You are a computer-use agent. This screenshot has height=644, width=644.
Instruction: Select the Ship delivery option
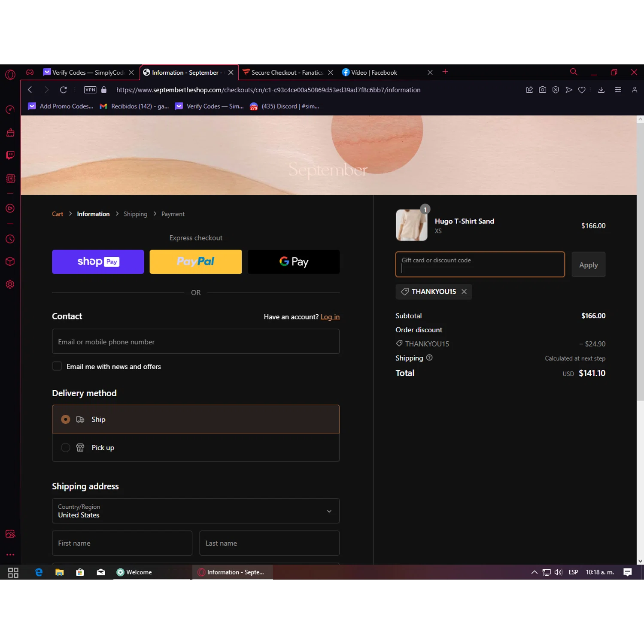(x=196, y=419)
